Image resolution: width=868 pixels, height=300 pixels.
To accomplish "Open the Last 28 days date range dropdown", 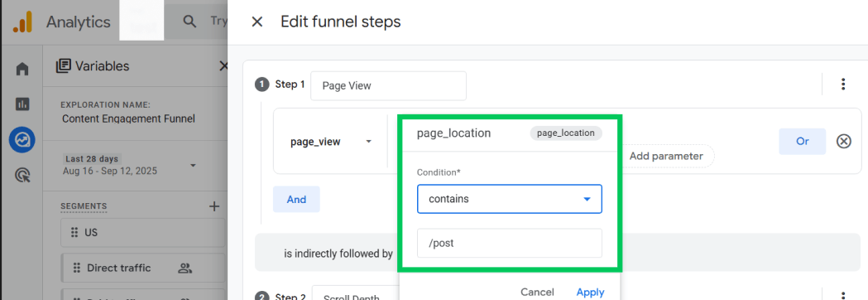I will click(128, 165).
